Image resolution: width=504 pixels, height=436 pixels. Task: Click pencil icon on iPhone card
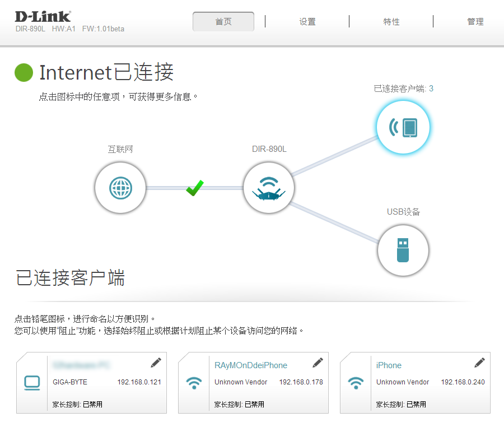[479, 363]
